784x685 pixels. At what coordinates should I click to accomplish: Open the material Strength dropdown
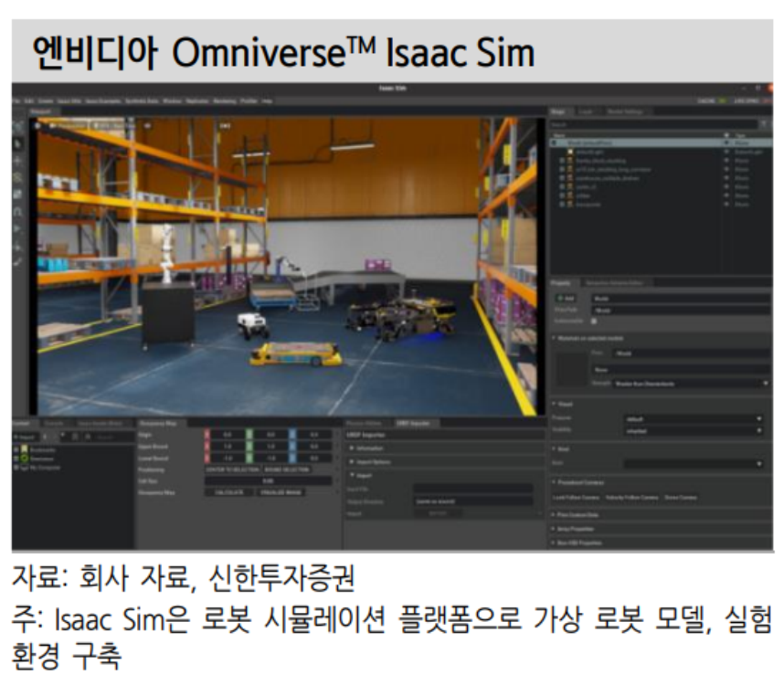click(x=691, y=384)
